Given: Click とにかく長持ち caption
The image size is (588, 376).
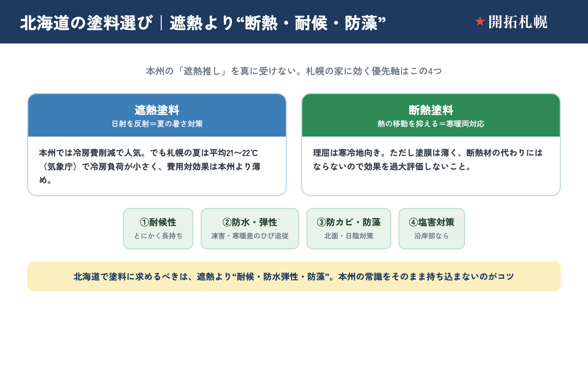Looking at the screenshot, I should point(158,236).
